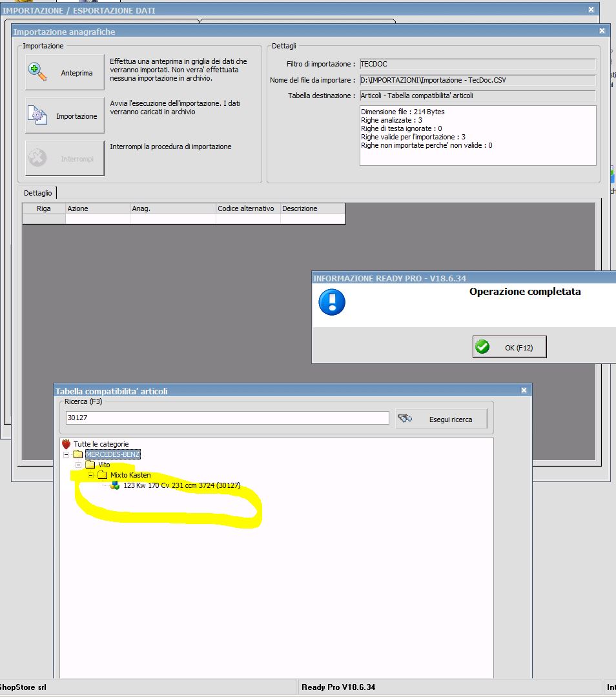
Task: Click the Anteprima button
Action: tap(65, 72)
